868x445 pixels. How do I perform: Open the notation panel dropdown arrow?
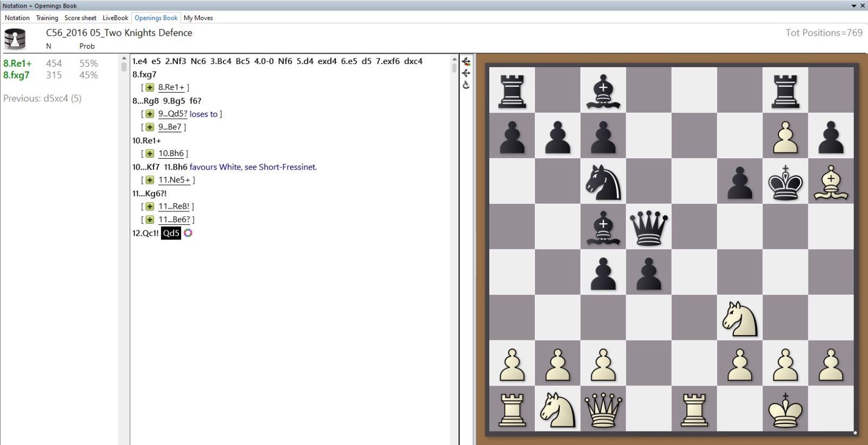(x=853, y=6)
